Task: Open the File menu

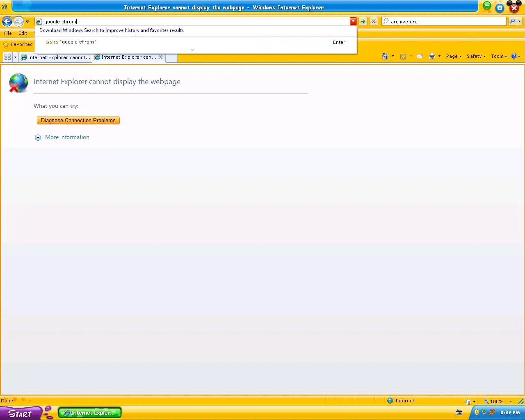Action: coord(8,33)
